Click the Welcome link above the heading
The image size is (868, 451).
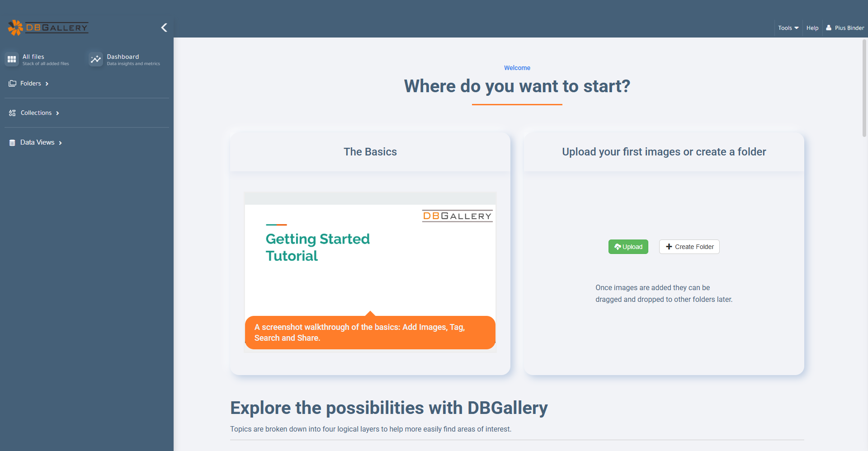(517, 68)
